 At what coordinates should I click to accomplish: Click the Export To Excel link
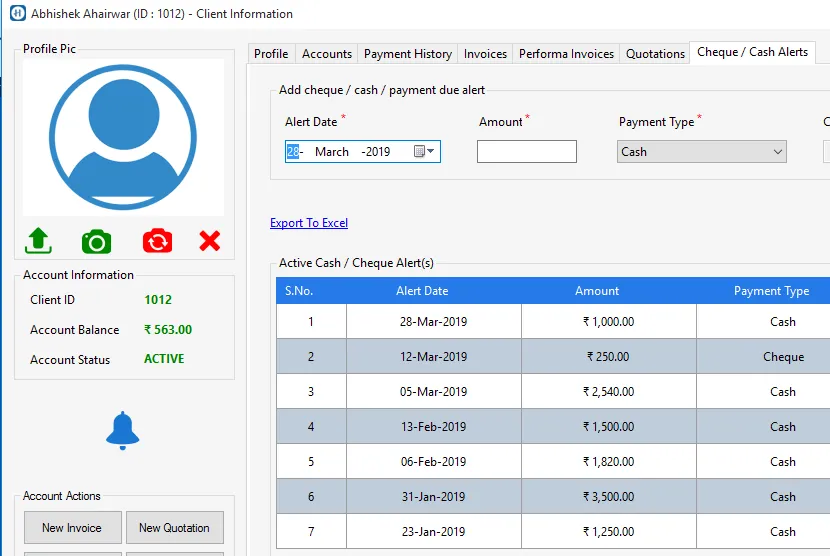pyautogui.click(x=309, y=223)
